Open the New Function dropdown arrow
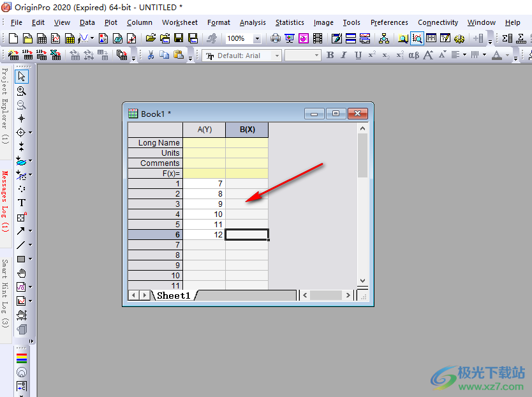The height and width of the screenshot is (397, 532). 92,38
